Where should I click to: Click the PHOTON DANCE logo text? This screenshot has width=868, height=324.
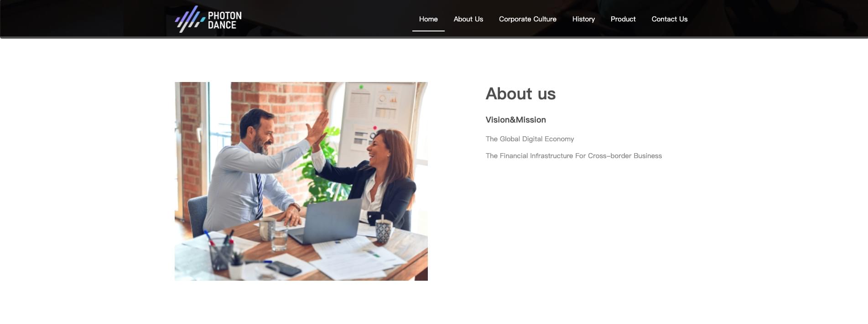point(224,21)
